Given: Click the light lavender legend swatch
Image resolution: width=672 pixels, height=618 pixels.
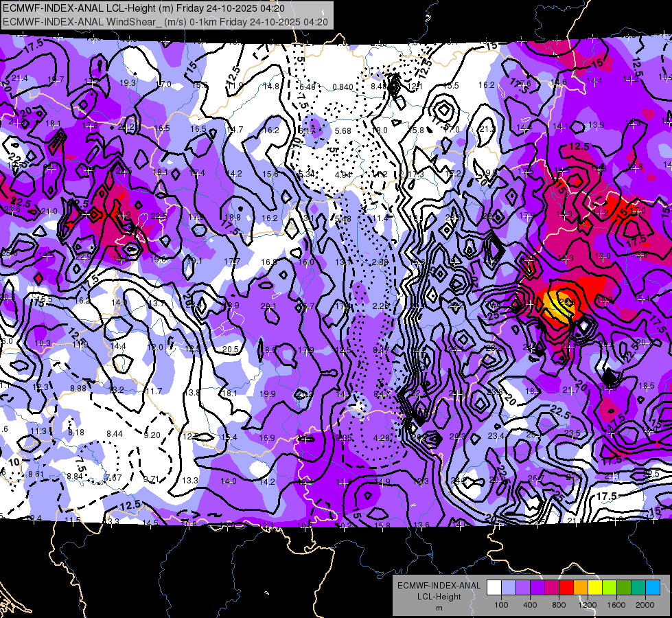Looking at the screenshot, I should pyautogui.click(x=508, y=588).
